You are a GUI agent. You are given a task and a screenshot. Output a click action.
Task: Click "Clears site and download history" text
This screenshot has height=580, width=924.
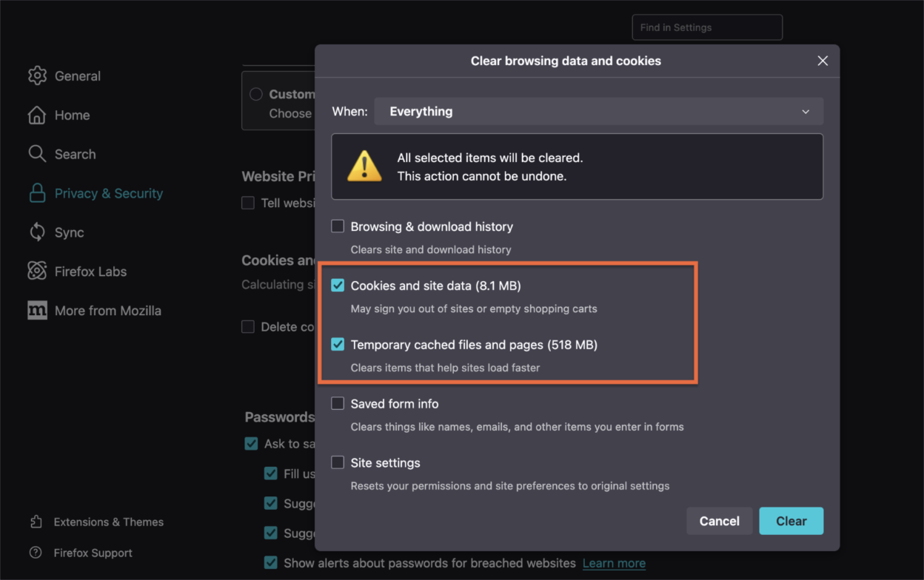[x=431, y=249]
